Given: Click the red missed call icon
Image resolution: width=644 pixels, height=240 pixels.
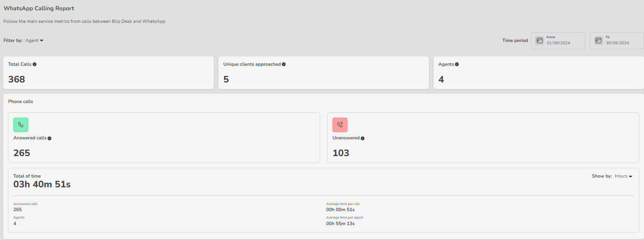Looking at the screenshot, I should [340, 125].
